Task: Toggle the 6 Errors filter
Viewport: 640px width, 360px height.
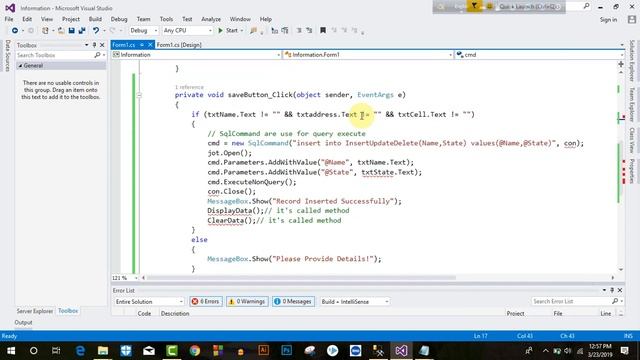Action: tap(206, 302)
